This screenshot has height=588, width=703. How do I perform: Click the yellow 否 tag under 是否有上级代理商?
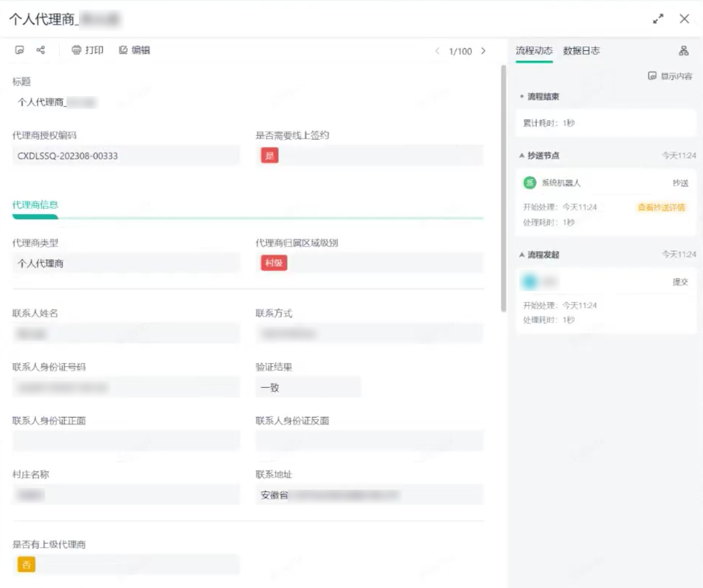coord(26,565)
